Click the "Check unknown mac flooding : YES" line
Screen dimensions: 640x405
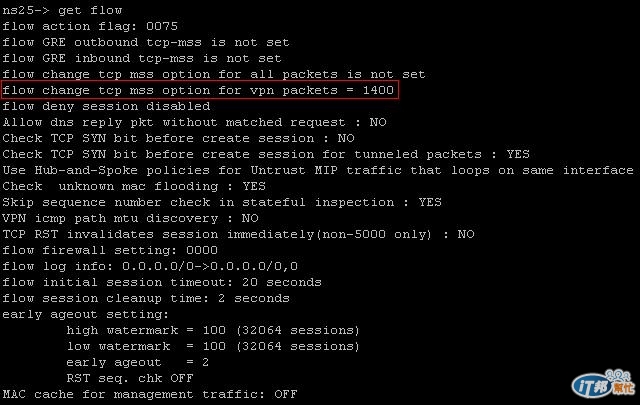(x=134, y=187)
